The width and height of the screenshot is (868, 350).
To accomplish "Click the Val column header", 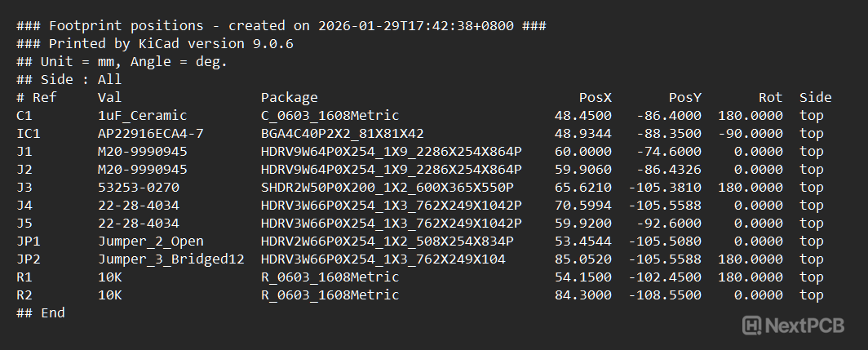I will point(109,98).
